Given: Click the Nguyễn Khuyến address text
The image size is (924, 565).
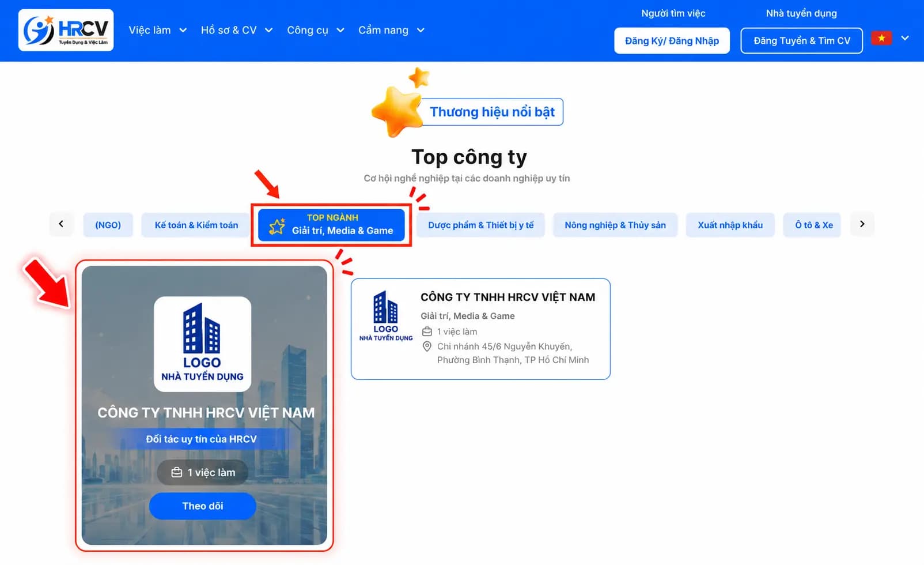Looking at the screenshot, I should coord(513,353).
